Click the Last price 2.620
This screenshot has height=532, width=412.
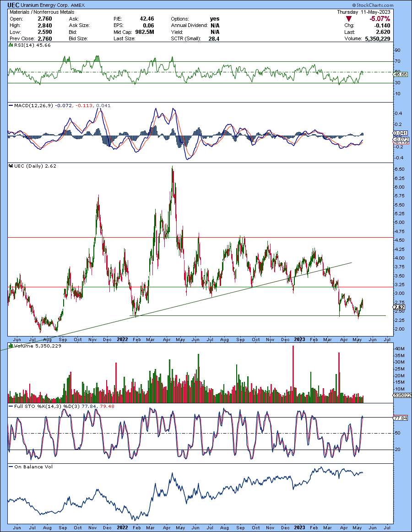[383, 32]
